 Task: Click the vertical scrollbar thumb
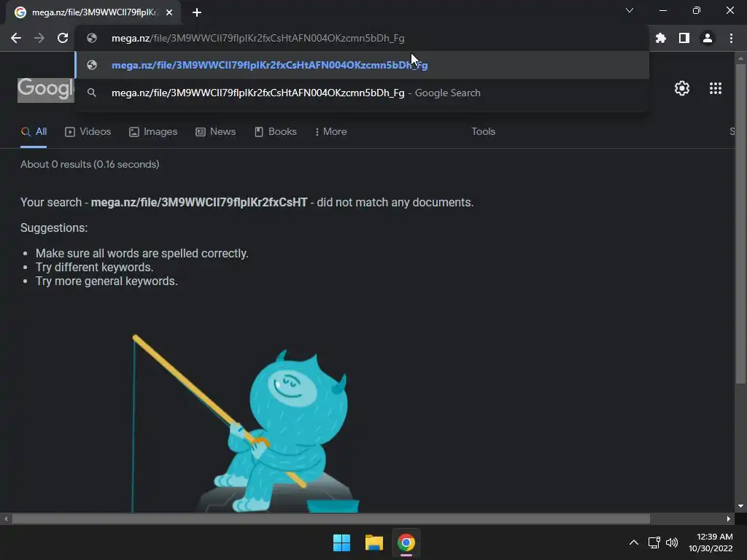point(740,223)
